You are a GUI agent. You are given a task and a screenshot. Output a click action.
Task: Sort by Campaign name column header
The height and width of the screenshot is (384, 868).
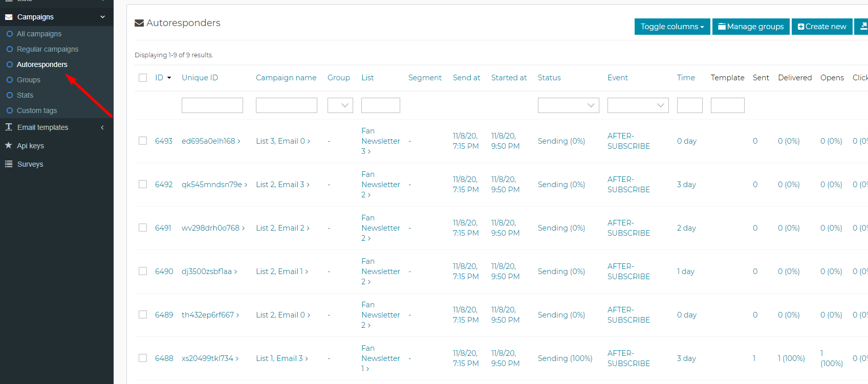coord(286,78)
